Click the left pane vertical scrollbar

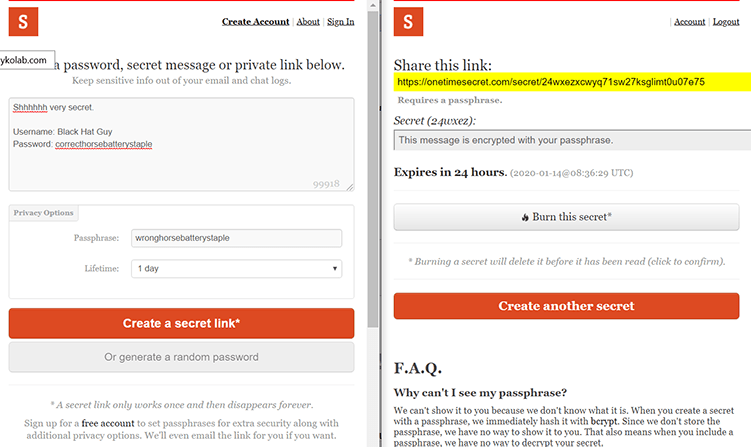click(373, 169)
